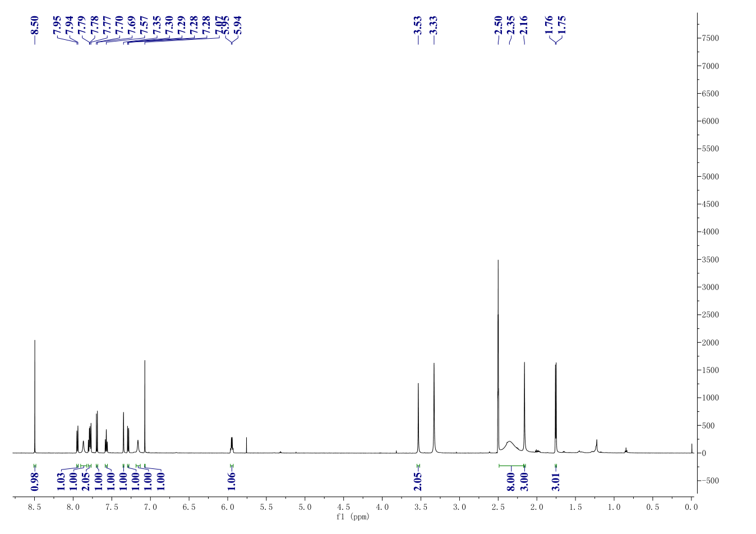Select the 7.95 peak label

click(57, 26)
